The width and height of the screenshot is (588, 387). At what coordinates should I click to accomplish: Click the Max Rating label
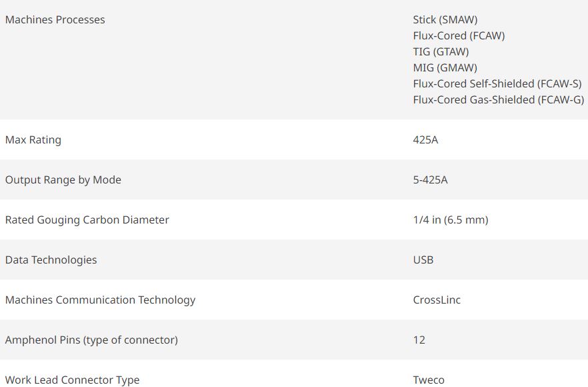pos(33,140)
